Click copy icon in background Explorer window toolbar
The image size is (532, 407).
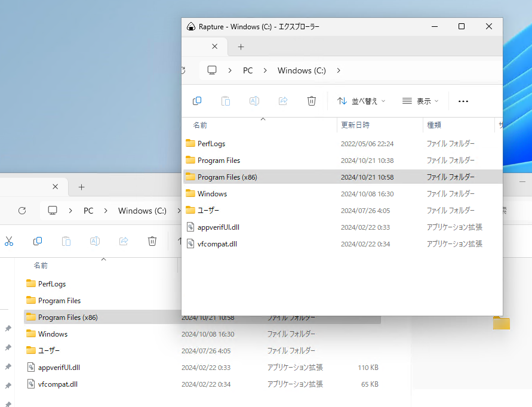(38, 241)
